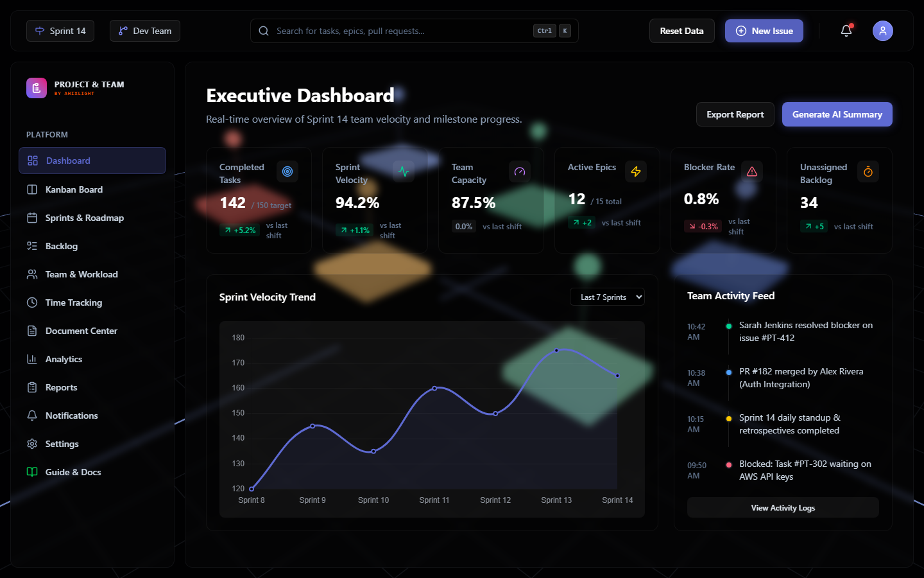Screen dimensions: 924x578
Task: Click the Unassigned Backlog timer icon
Action: click(868, 171)
